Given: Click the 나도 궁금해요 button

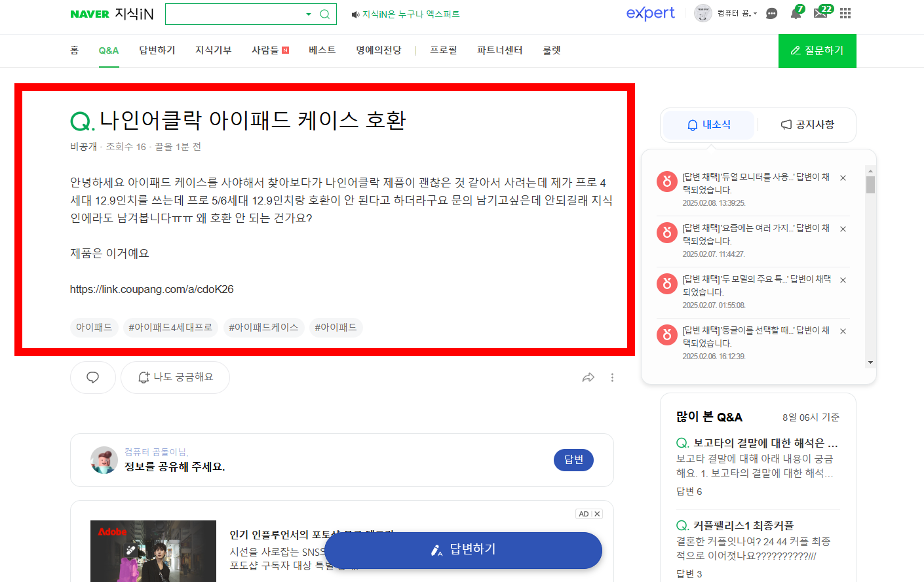Looking at the screenshot, I should [x=176, y=378].
